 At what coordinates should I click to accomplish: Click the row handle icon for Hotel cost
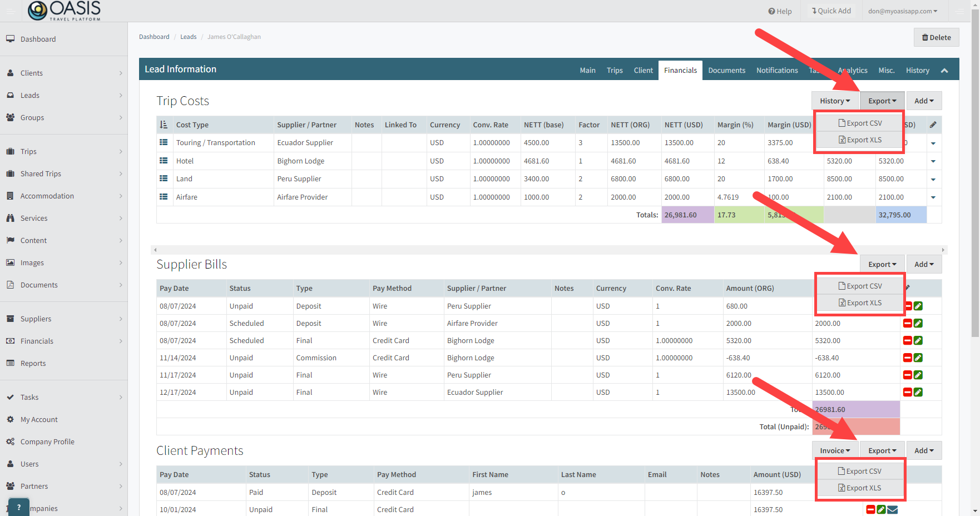point(164,161)
